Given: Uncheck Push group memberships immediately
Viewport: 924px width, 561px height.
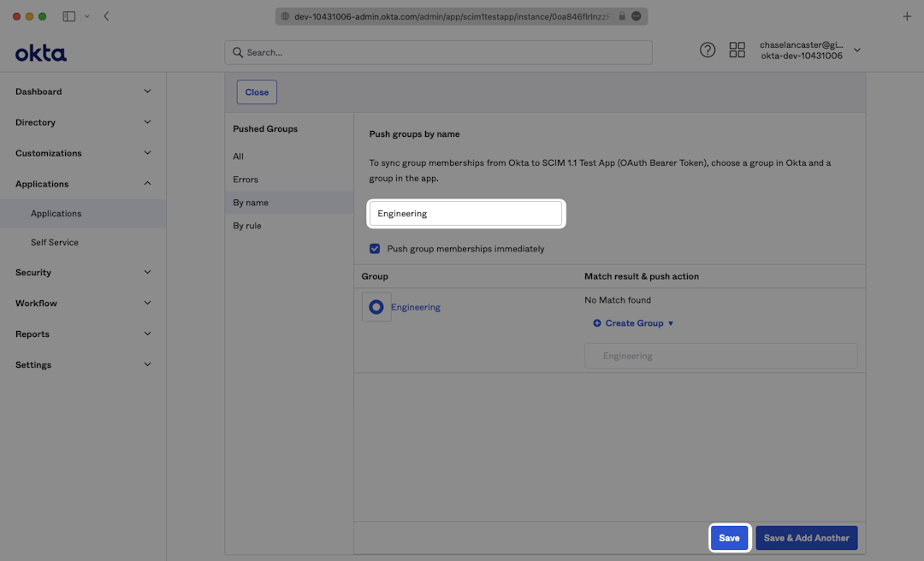Looking at the screenshot, I should 375,249.
